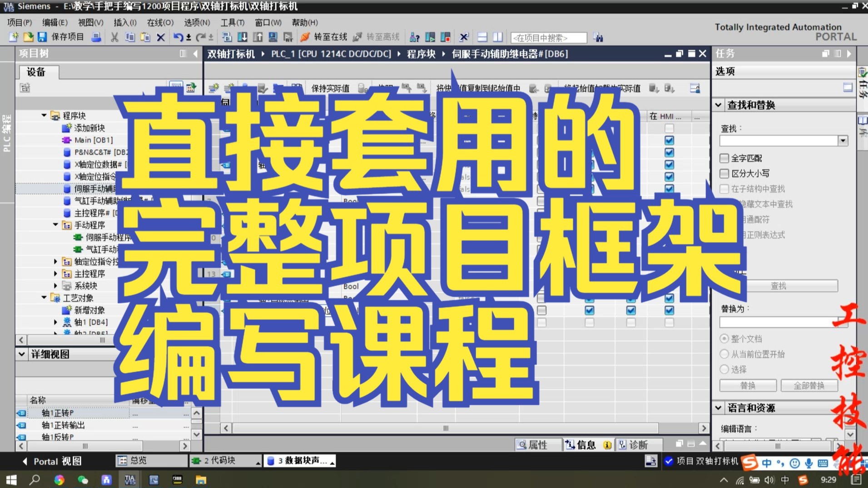Image resolution: width=868 pixels, height=488 pixels.
Task: Open the 查找 search dropdown
Action: click(x=843, y=140)
